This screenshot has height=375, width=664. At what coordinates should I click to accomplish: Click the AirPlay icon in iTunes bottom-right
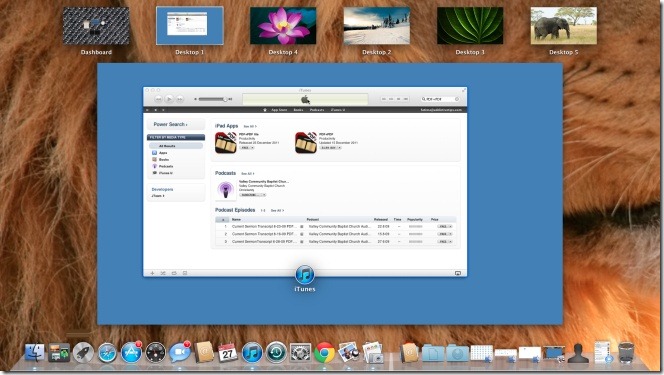[x=458, y=273]
